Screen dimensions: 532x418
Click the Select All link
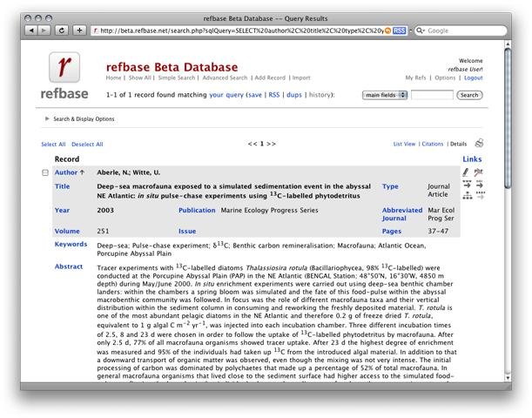pos(53,144)
